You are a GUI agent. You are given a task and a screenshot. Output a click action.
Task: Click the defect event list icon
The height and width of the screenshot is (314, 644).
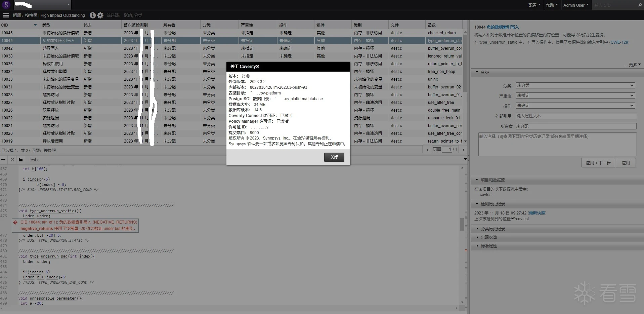click(x=3, y=160)
